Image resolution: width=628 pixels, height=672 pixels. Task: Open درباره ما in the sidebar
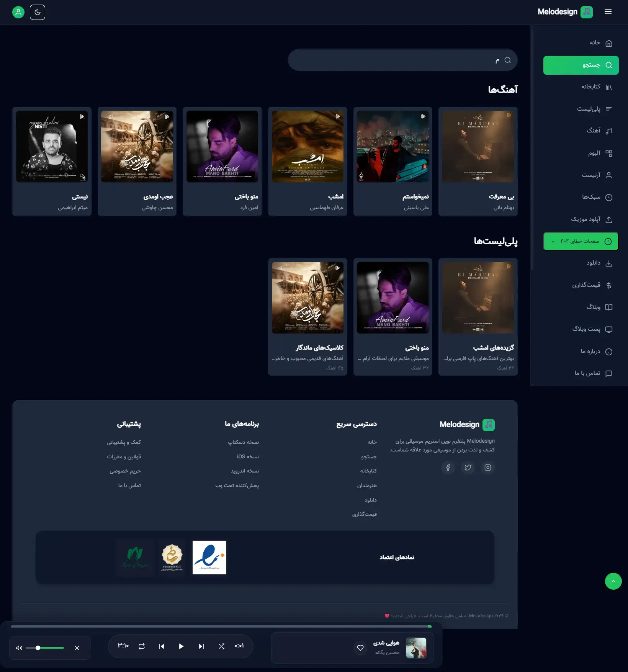(x=581, y=352)
